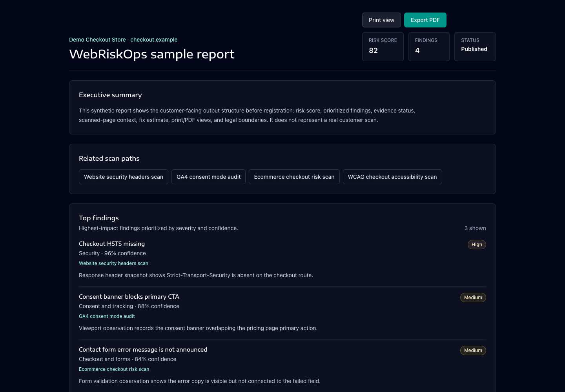Click the Strict-Transport-Security absent description
The width and height of the screenshot is (565, 392).
tap(196, 275)
